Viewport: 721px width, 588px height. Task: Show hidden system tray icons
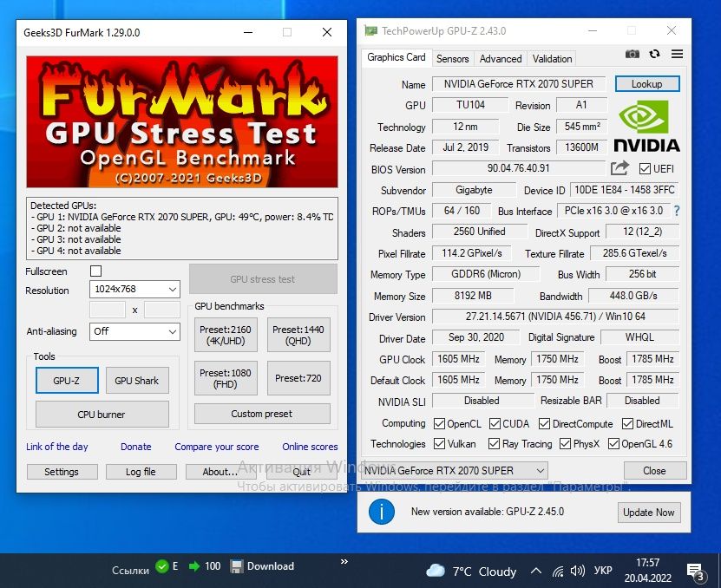coord(535,571)
